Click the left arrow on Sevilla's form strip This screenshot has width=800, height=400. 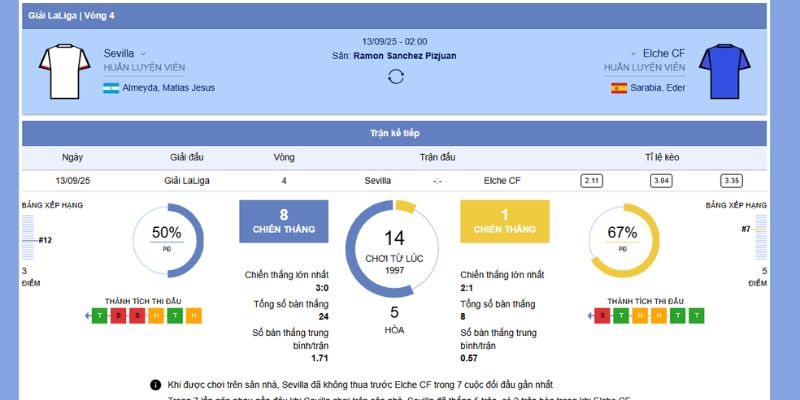point(87,316)
